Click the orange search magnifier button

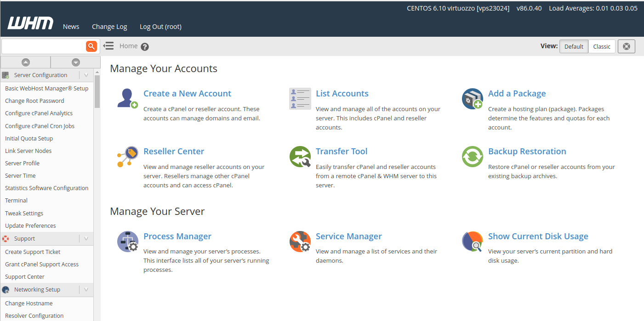[91, 46]
